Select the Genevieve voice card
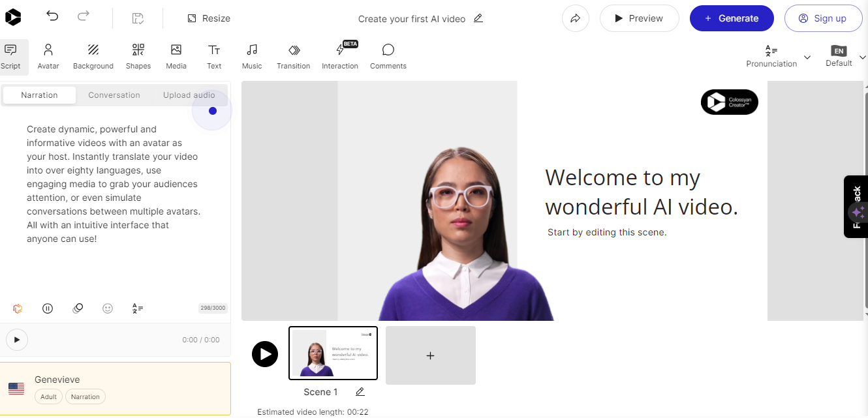The height and width of the screenshot is (418, 868). [116, 387]
